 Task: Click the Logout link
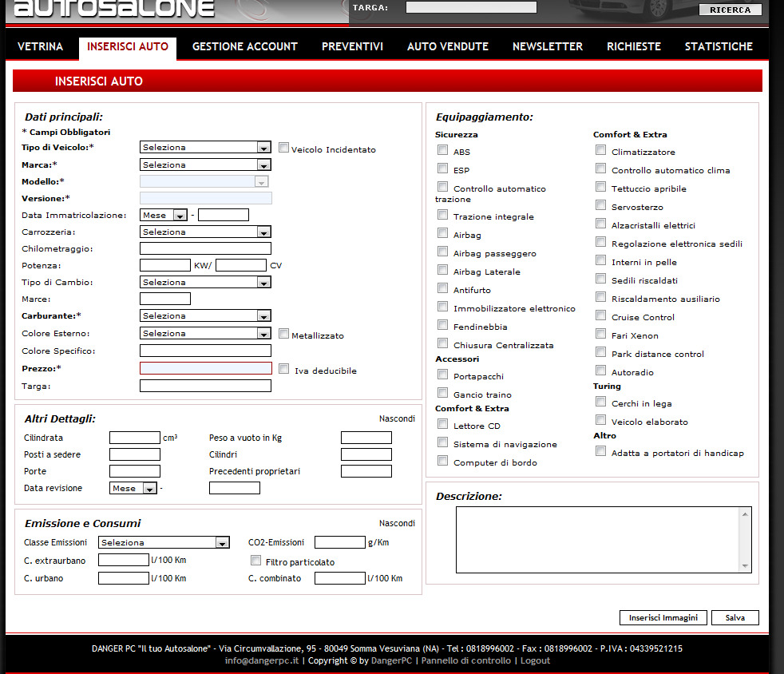[535, 660]
